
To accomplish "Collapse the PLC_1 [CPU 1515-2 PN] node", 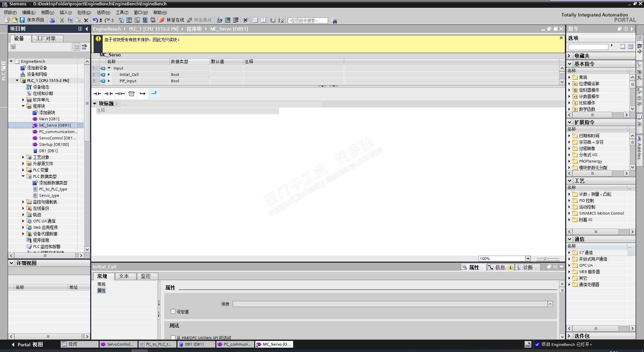I will click(17, 81).
